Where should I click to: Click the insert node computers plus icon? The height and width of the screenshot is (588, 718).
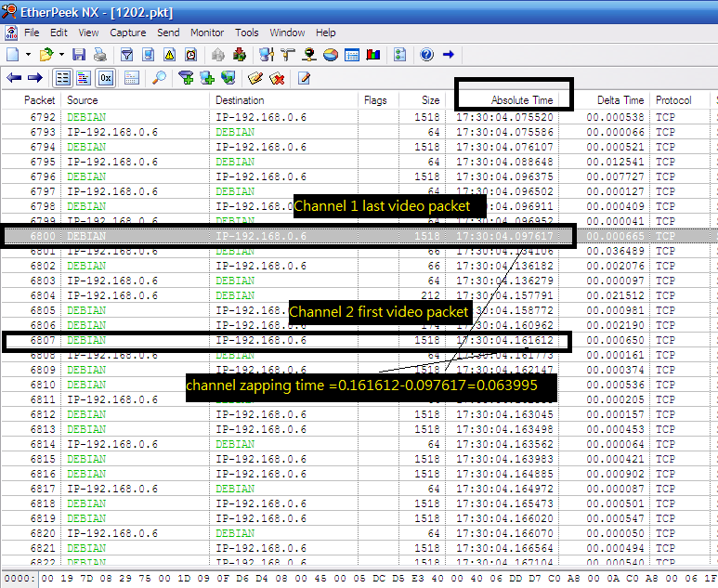(207, 78)
